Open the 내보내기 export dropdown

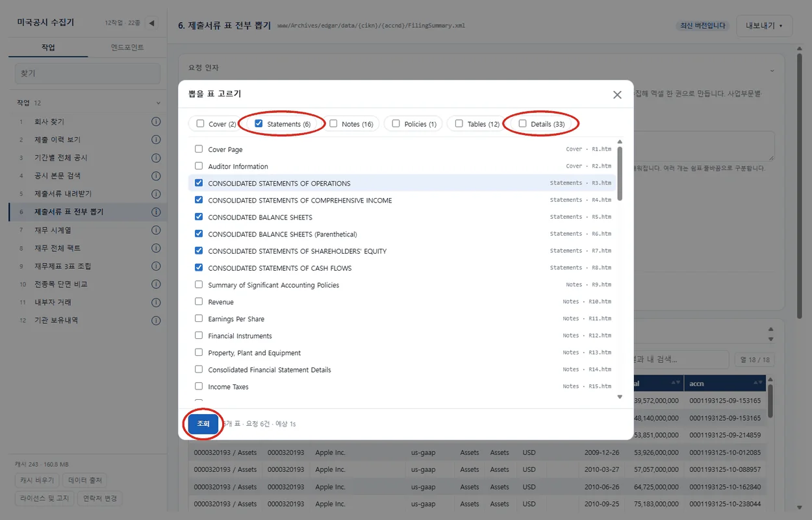[764, 26]
